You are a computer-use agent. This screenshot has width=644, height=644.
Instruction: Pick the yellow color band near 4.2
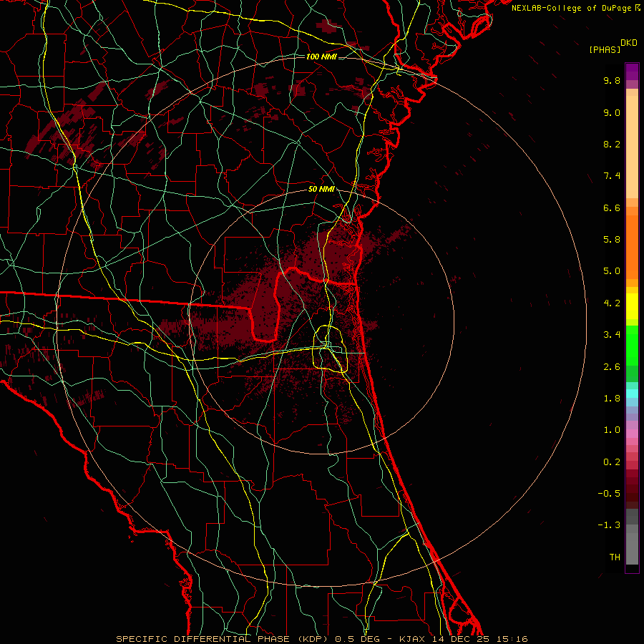coord(632,303)
